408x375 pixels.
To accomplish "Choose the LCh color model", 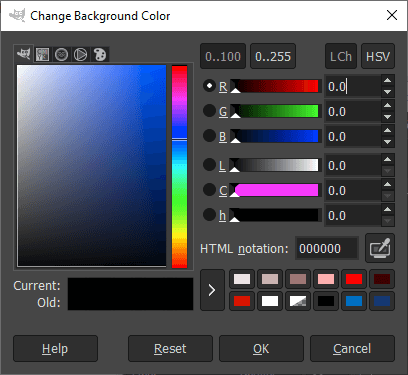I will coord(341,56).
